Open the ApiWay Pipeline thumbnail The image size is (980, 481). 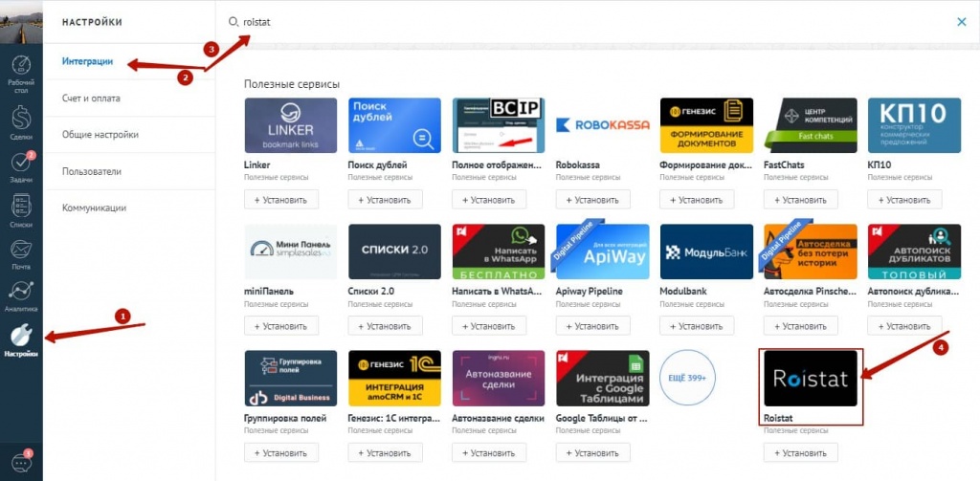[603, 251]
